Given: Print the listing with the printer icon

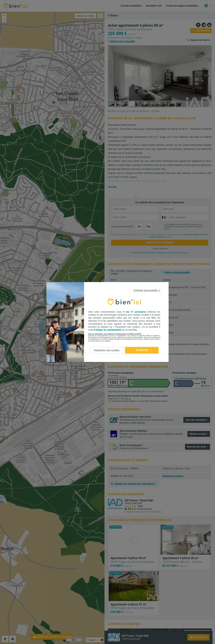Looking at the screenshot, I should tap(209, 25).
